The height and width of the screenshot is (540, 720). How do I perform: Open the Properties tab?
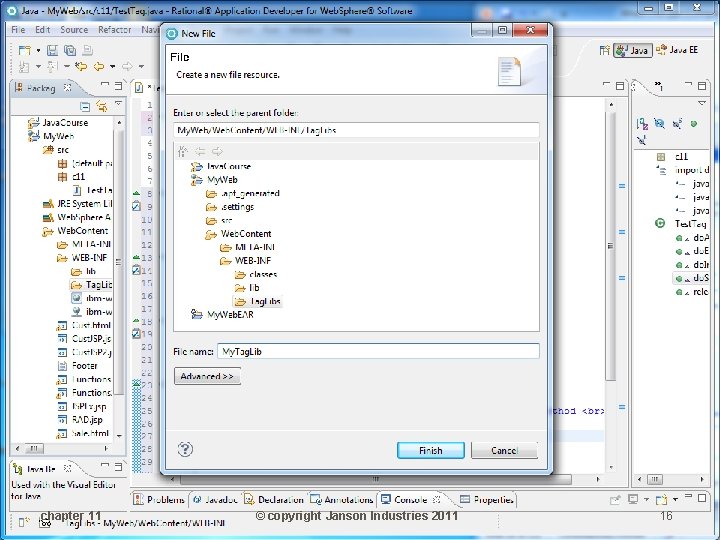pyautogui.click(x=487, y=499)
